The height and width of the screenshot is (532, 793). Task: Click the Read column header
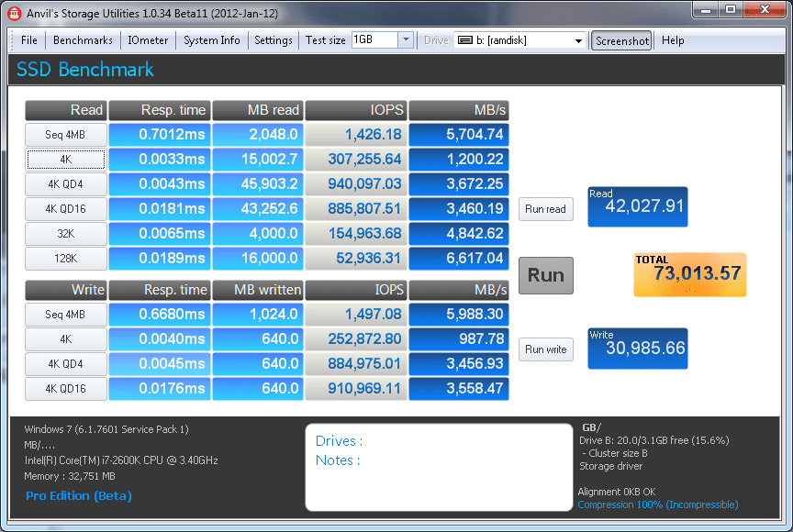coord(66,110)
